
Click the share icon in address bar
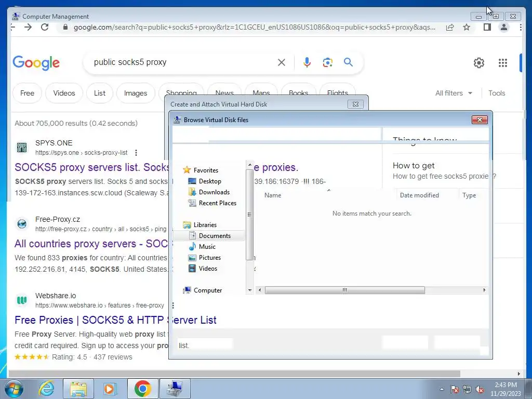(450, 28)
